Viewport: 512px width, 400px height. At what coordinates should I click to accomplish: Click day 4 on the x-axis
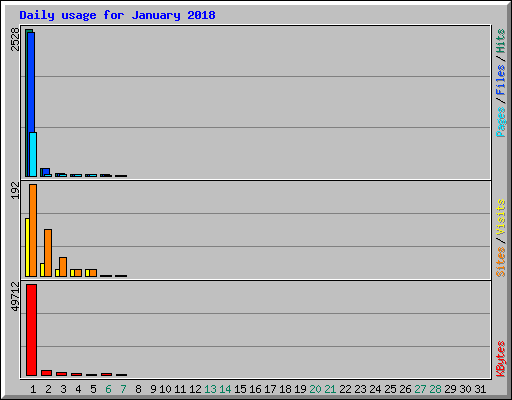[78, 389]
